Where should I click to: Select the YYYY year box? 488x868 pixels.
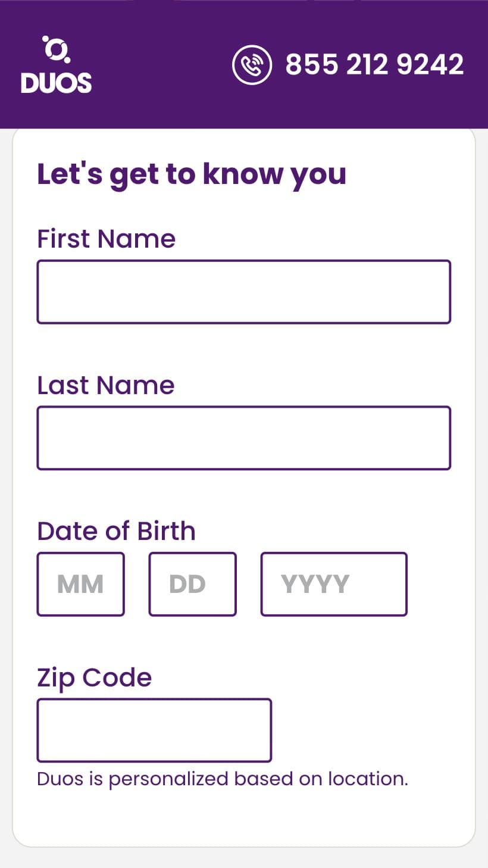coord(334,584)
